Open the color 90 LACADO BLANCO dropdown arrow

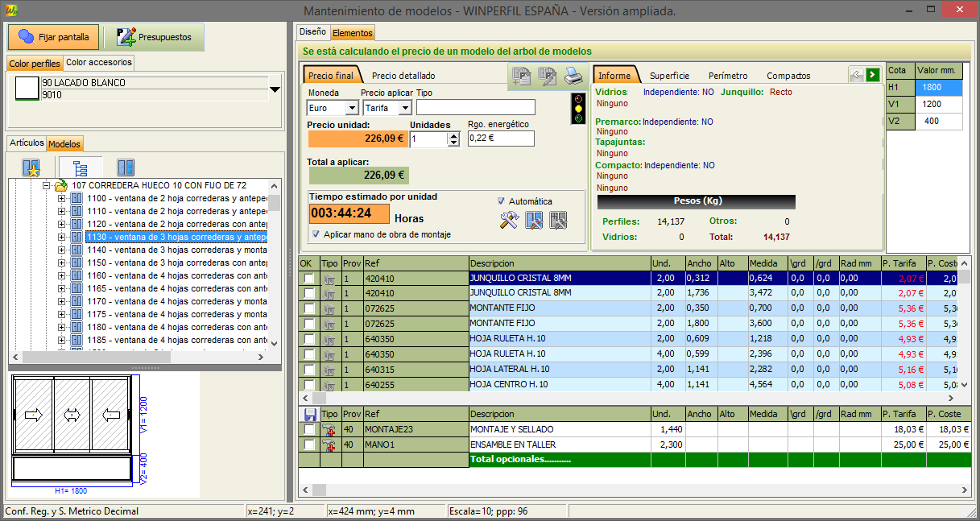275,89
